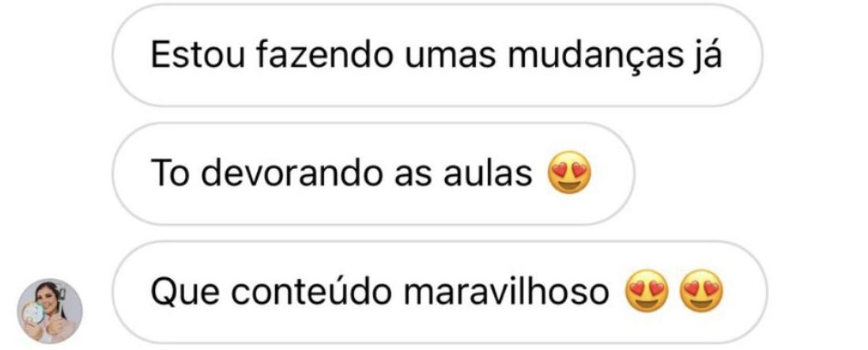The image size is (868, 350).
Task: Click the word 'mudanças' in the top message
Action: pyautogui.click(x=596, y=56)
